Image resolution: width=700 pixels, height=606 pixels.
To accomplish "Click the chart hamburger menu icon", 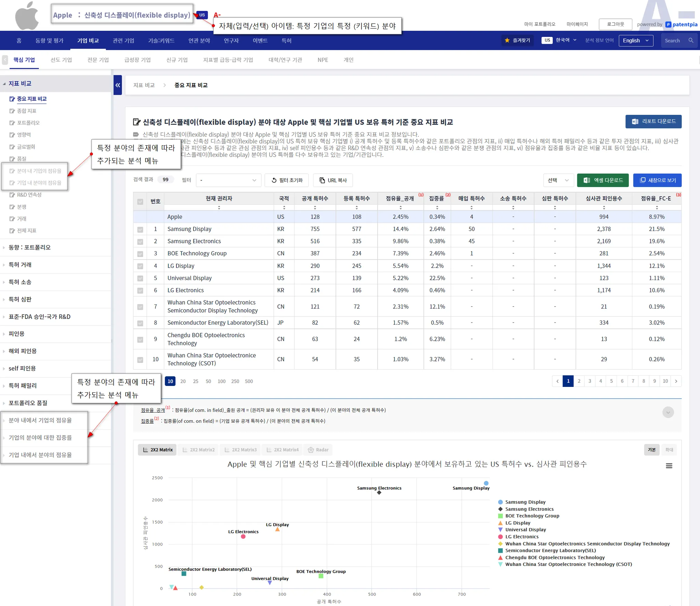I will coord(669,466).
